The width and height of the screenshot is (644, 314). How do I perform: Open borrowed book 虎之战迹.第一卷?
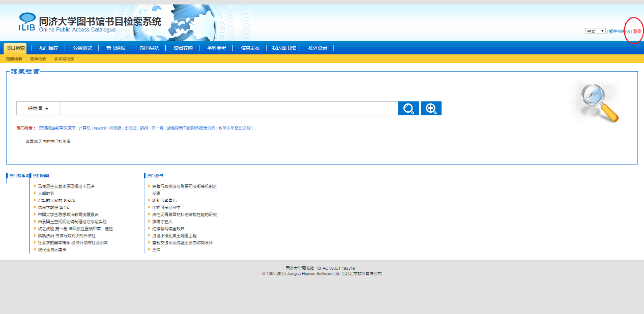77,229
